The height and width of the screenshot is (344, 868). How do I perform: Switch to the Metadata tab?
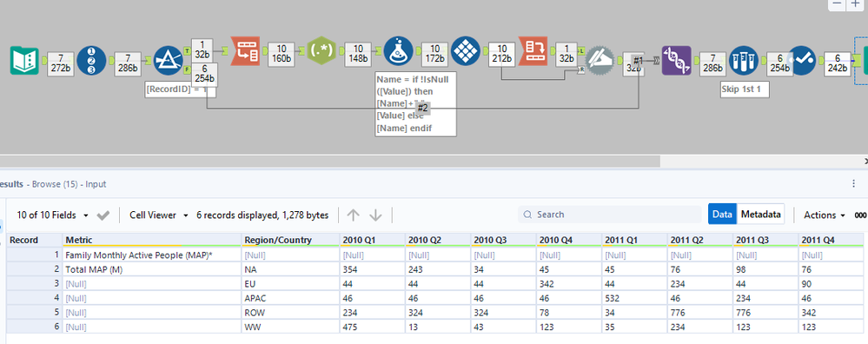pyautogui.click(x=760, y=214)
